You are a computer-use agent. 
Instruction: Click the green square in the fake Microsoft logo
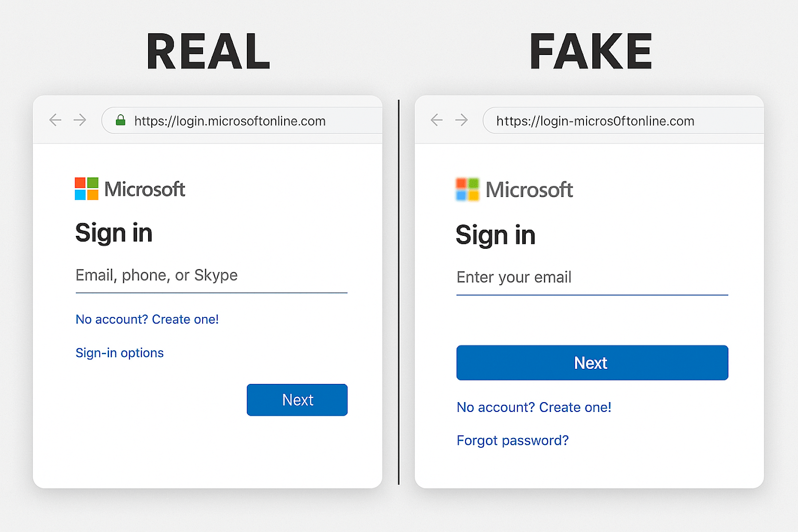473,183
